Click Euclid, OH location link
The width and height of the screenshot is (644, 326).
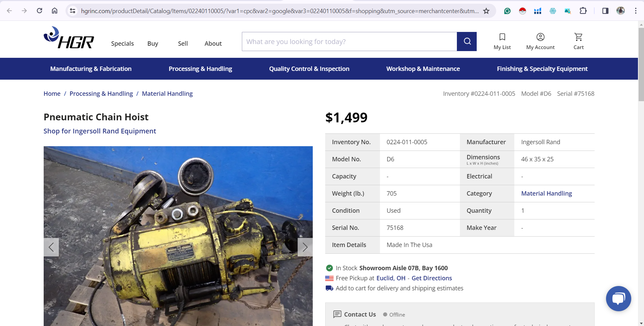click(x=391, y=278)
